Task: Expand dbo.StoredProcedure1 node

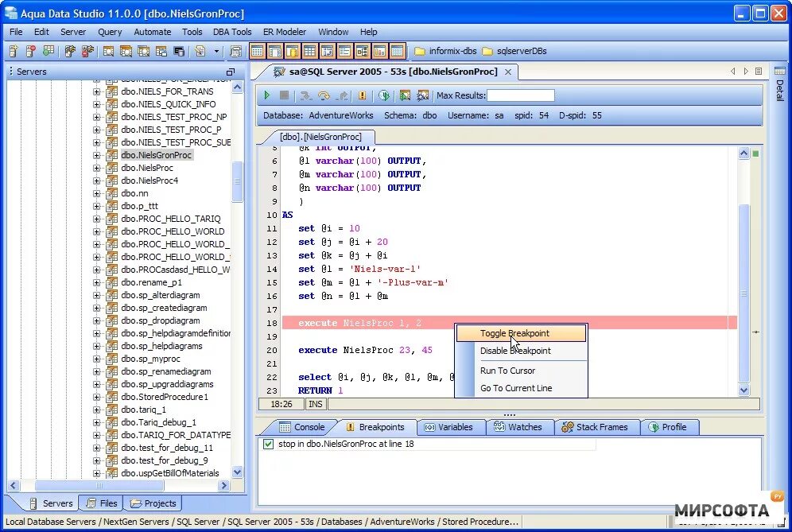Action: click(x=96, y=397)
